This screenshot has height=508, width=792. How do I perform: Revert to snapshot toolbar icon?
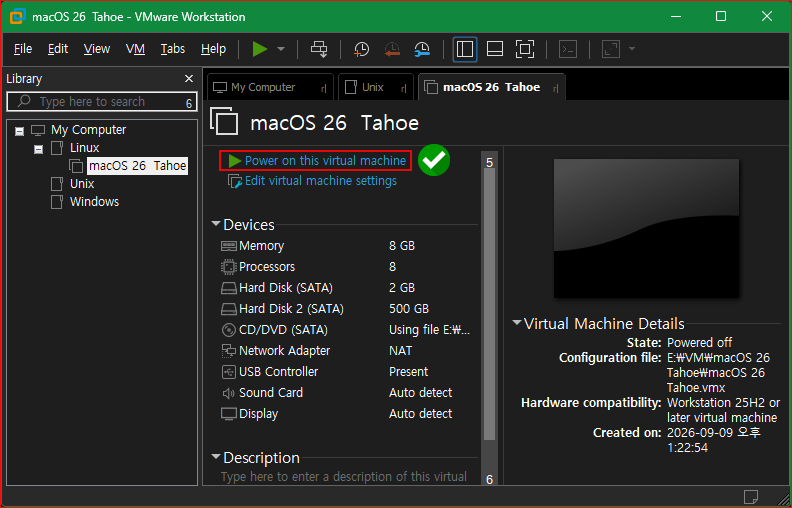(391, 49)
